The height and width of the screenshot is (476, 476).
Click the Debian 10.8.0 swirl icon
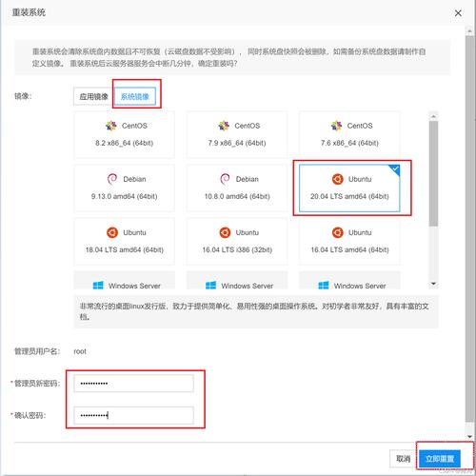[x=225, y=179]
